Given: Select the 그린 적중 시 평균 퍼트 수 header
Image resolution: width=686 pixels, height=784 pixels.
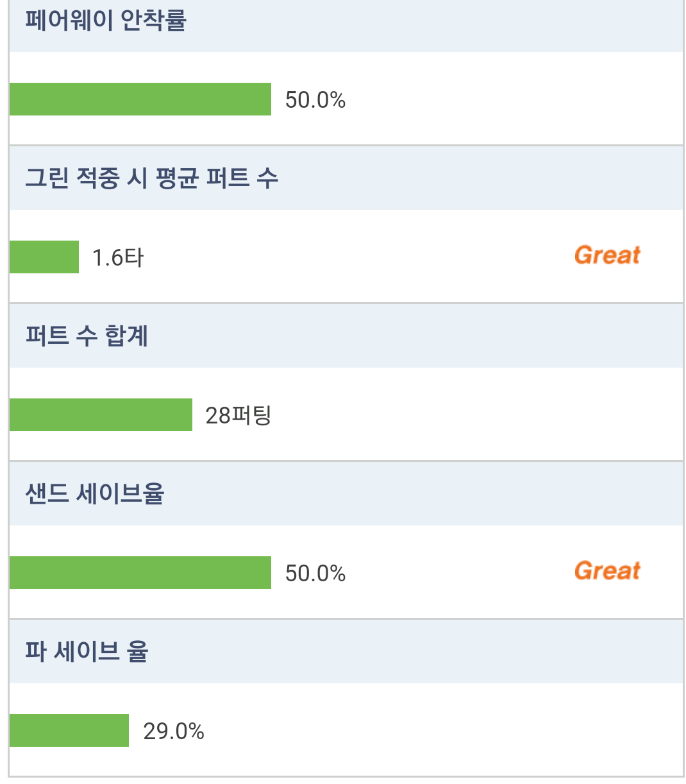Looking at the screenshot, I should coord(152,178).
